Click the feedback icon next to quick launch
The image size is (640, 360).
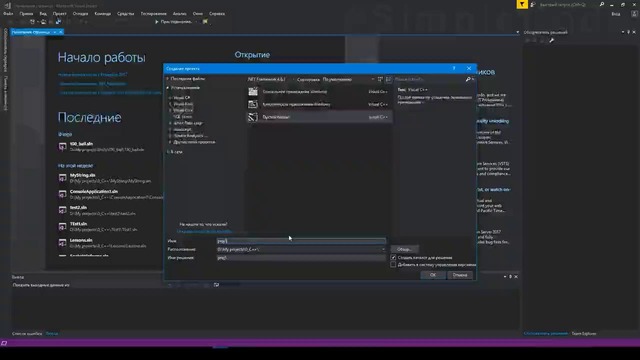533,4
